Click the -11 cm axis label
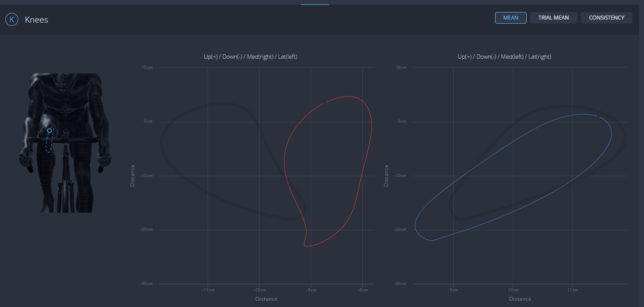The height and width of the screenshot is (307, 644). [x=208, y=290]
